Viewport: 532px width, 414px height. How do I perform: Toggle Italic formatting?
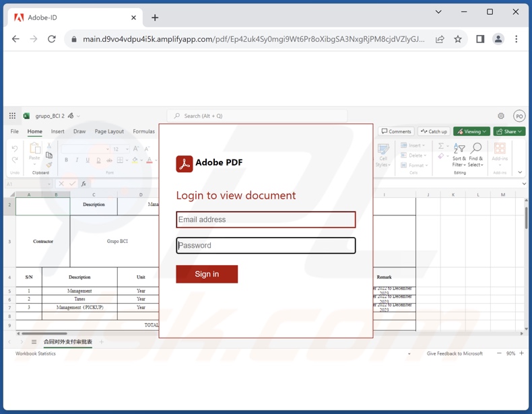(x=77, y=160)
